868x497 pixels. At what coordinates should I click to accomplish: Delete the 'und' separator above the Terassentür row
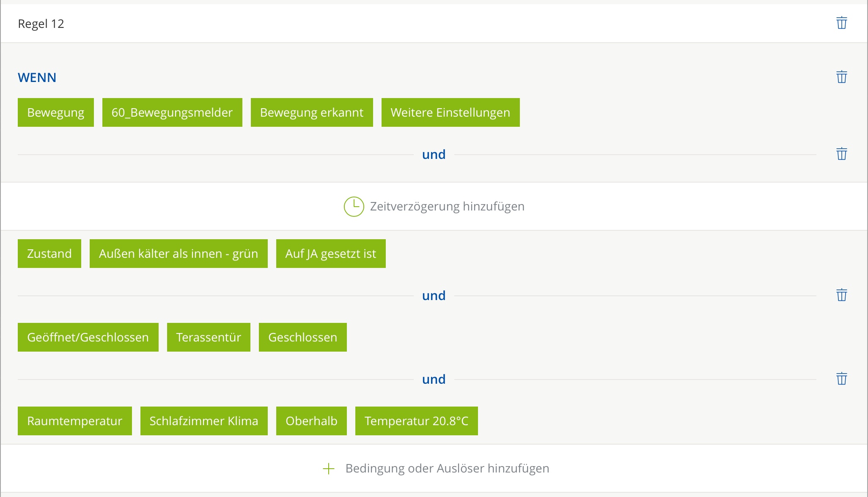(x=841, y=295)
